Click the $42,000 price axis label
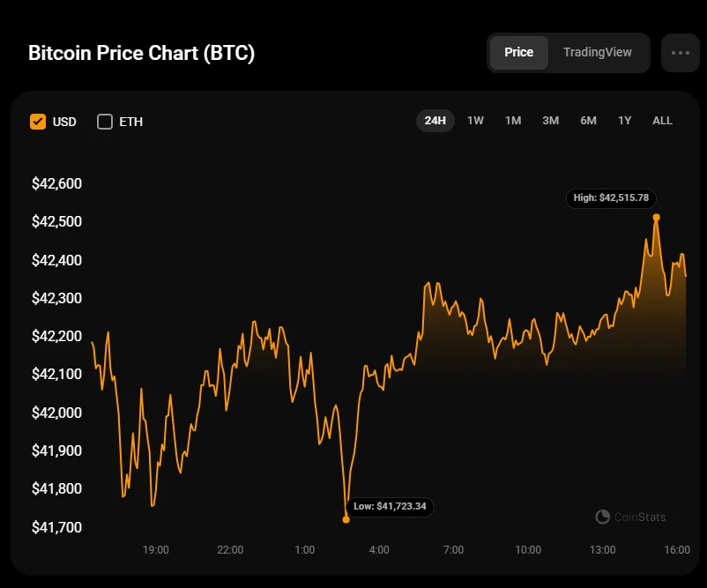Screen dimensions: 707x588 pos(56,413)
